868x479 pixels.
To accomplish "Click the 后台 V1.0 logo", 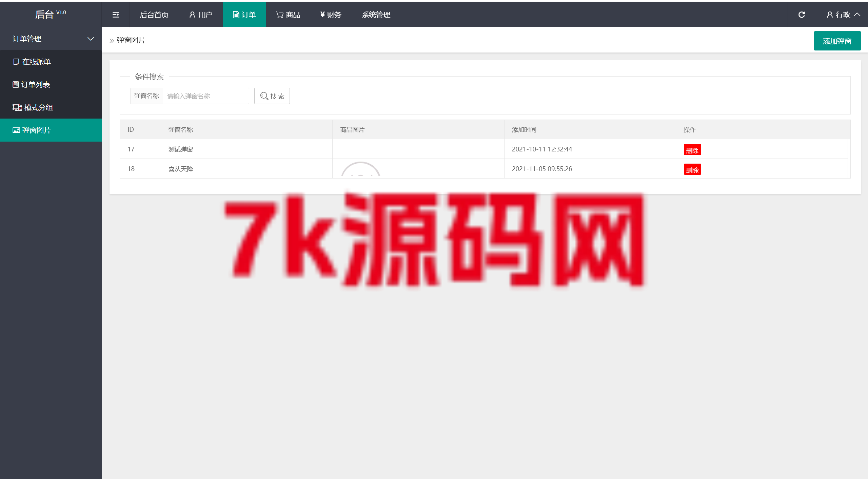I will pyautogui.click(x=51, y=14).
